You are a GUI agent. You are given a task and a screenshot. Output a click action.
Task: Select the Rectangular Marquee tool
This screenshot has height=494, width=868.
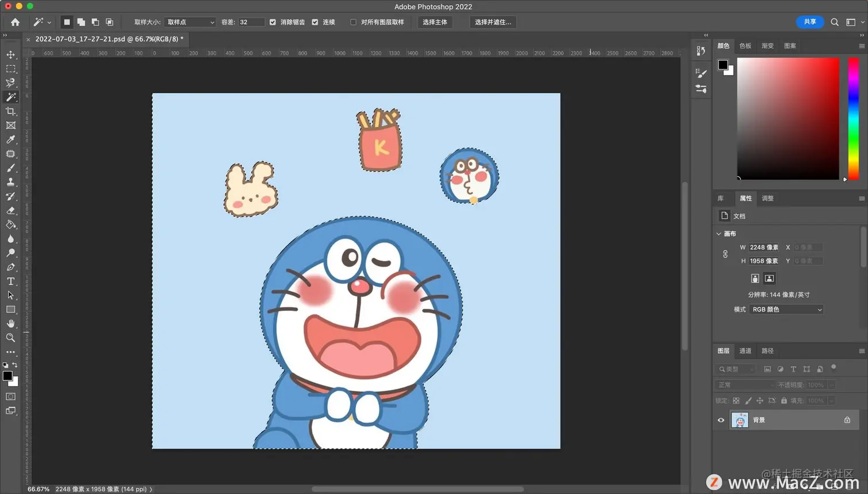pos(10,69)
